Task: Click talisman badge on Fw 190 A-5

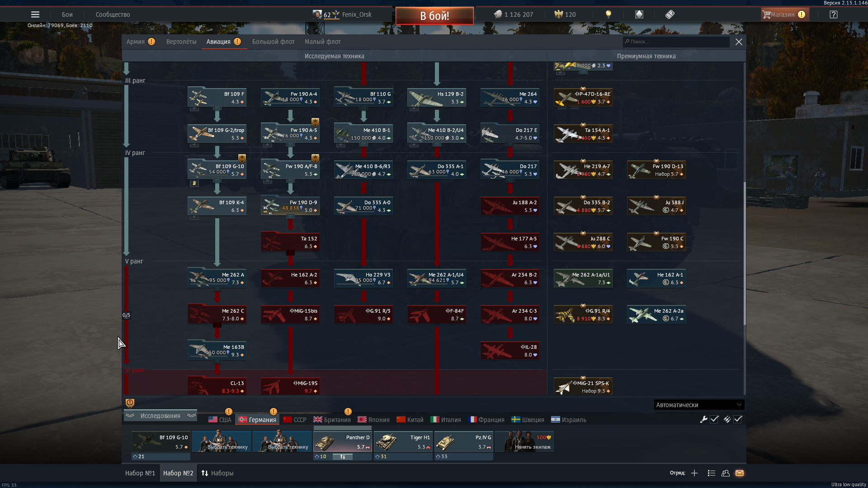Action: [x=315, y=122]
